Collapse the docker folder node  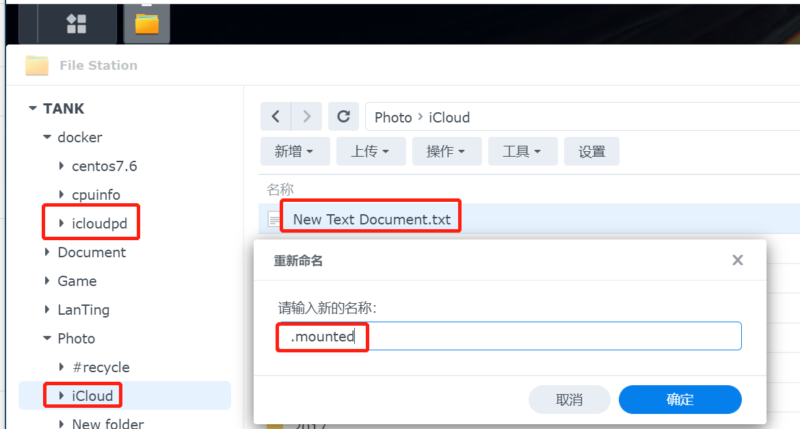[x=47, y=137]
